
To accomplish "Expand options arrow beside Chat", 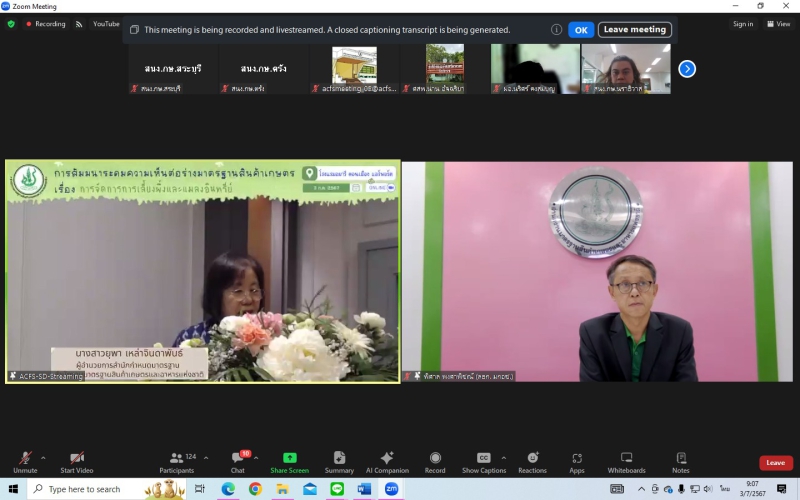I will [256, 458].
